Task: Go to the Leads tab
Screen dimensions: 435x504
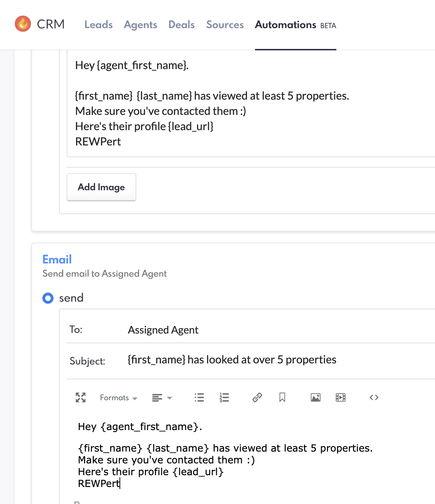Action: pos(98,25)
